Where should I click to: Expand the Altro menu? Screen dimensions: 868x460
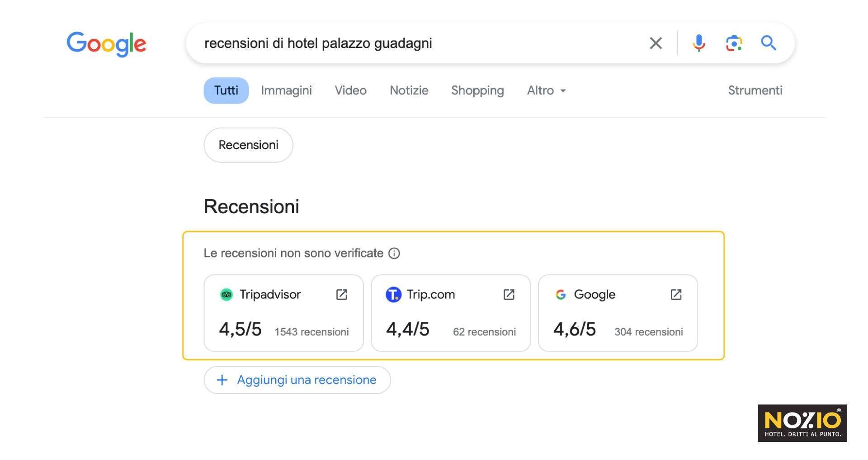click(546, 90)
